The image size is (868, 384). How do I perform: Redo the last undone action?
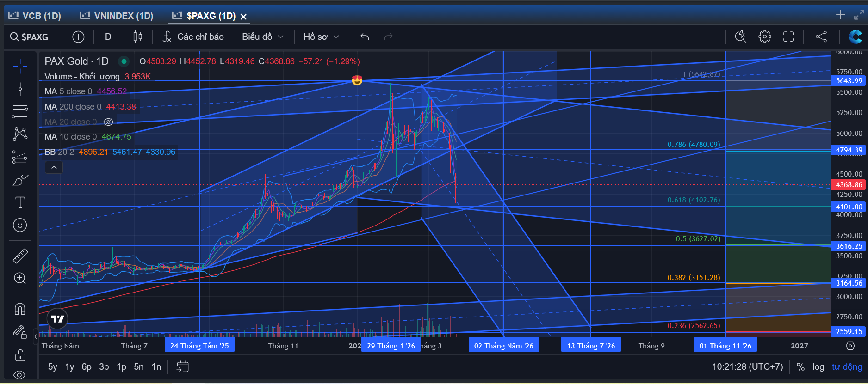[x=388, y=37]
